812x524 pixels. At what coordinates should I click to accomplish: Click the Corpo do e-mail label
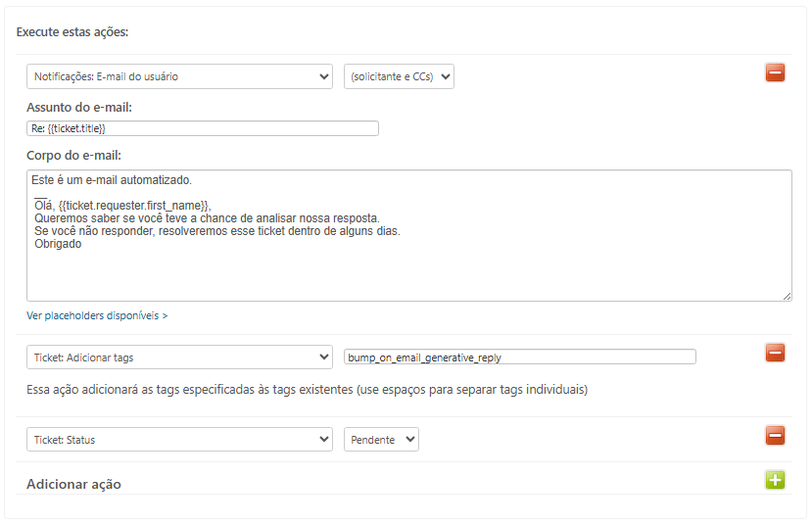(x=73, y=155)
